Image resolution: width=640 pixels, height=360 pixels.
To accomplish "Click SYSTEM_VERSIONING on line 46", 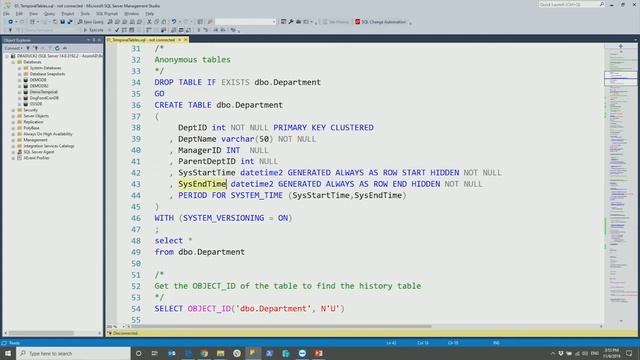I will click(x=224, y=218).
